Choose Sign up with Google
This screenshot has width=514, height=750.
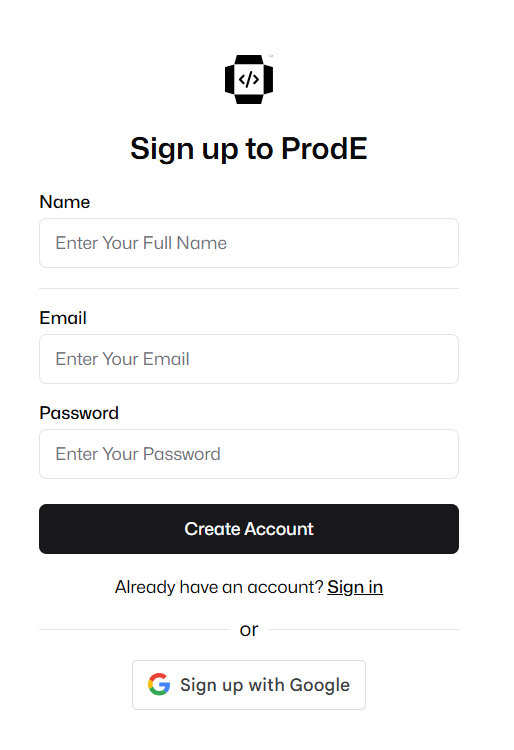click(x=249, y=685)
